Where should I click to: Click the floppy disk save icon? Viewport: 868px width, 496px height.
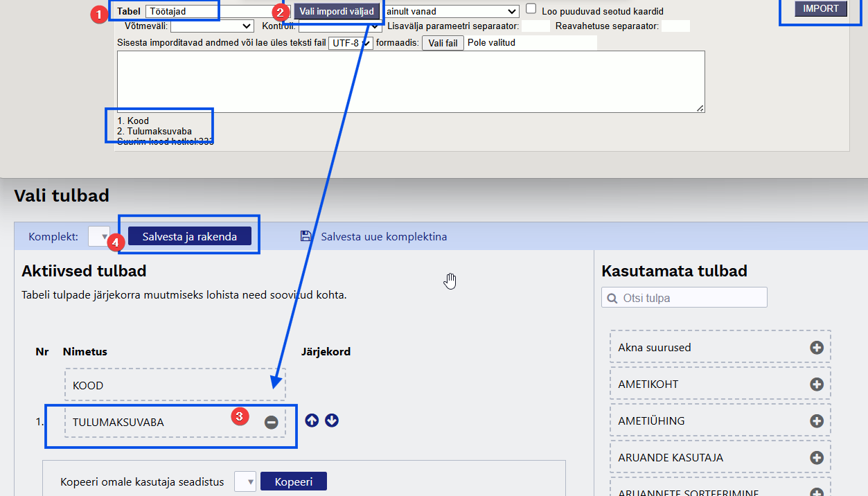(305, 236)
